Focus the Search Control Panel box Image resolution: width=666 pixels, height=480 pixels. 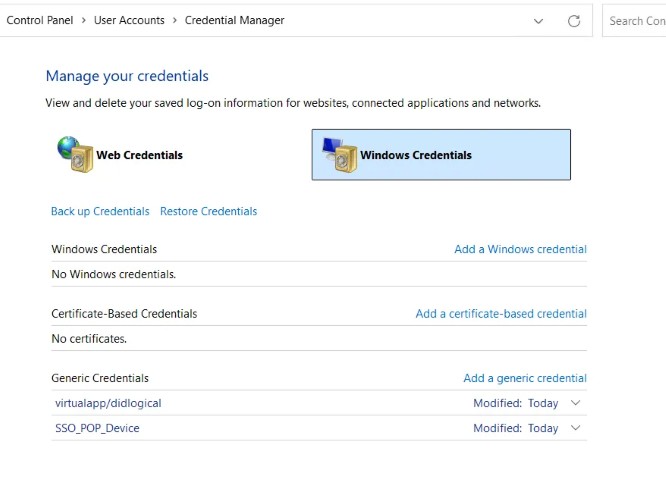point(634,21)
